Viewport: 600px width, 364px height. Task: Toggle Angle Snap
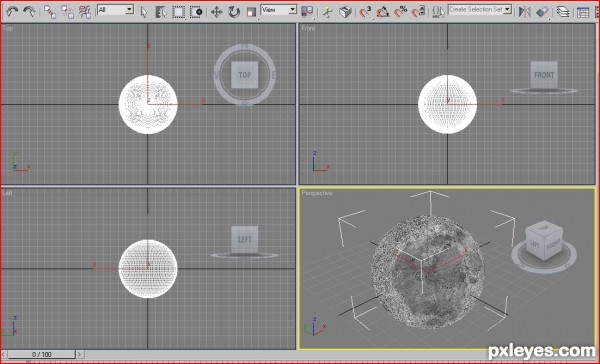383,12
